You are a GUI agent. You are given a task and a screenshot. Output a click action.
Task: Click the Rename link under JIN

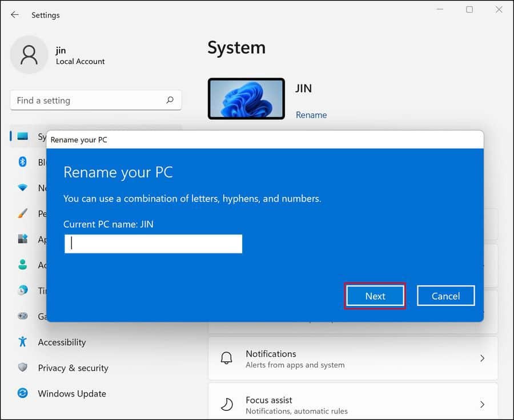tap(311, 115)
